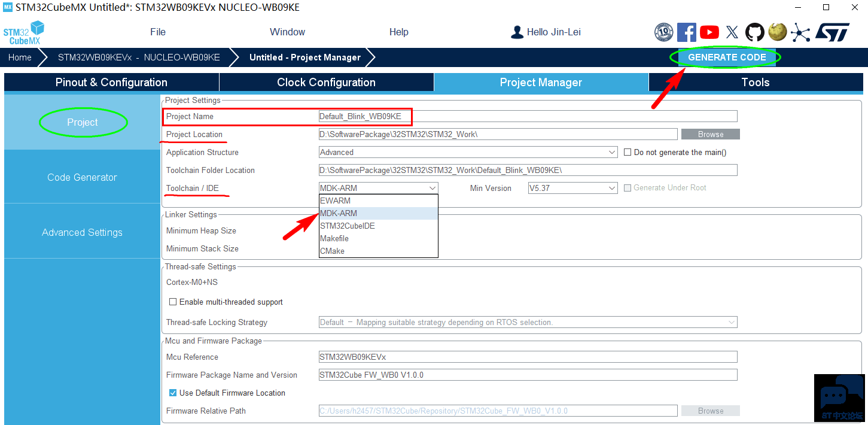Uncheck Use Default Firmware Location
Image resolution: width=868 pixels, height=425 pixels.
pos(173,393)
